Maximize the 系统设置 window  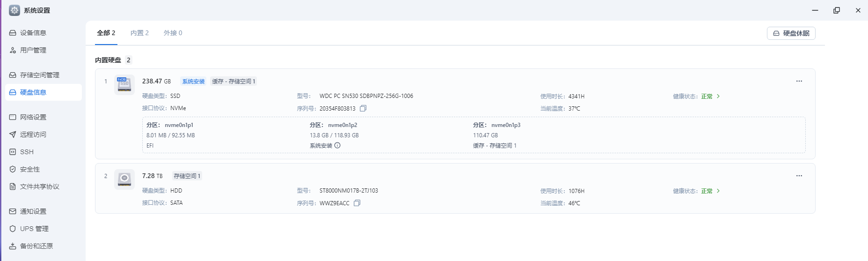pyautogui.click(x=837, y=10)
